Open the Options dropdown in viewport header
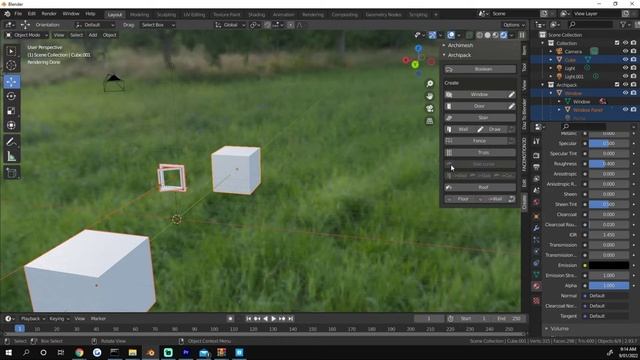This screenshot has height=360, width=640. tap(514, 25)
